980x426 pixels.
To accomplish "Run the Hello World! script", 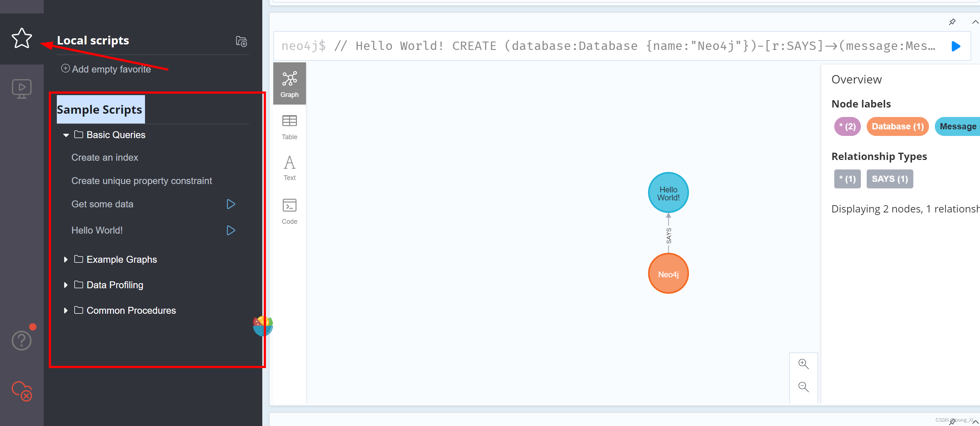I will click(x=231, y=230).
